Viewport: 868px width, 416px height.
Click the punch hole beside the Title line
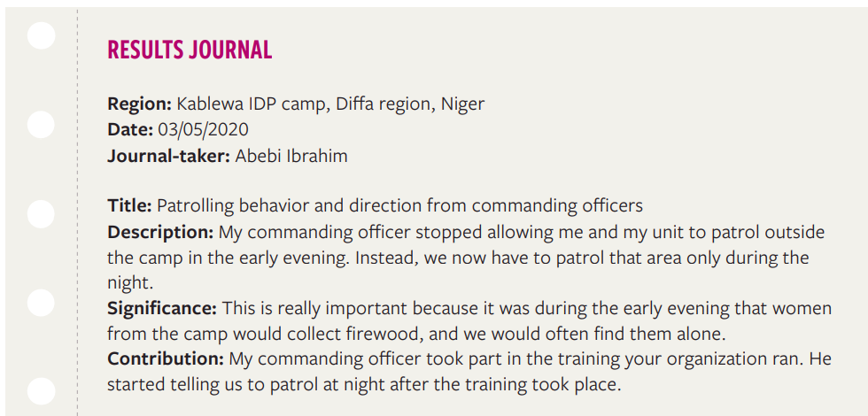click(x=41, y=214)
